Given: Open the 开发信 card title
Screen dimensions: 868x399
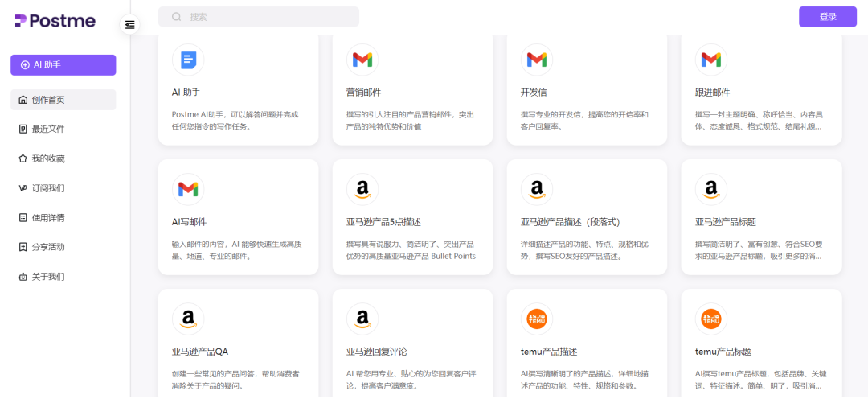Looking at the screenshot, I should coord(534,93).
